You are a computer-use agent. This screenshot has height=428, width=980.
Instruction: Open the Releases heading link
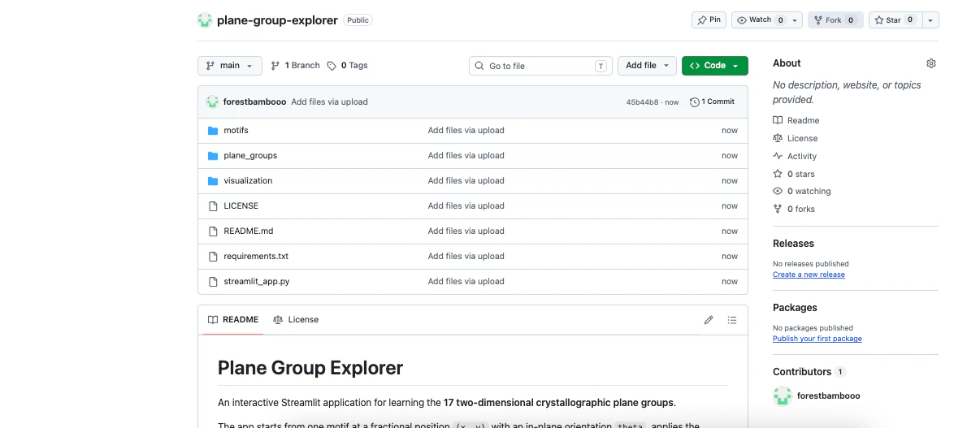[793, 244]
